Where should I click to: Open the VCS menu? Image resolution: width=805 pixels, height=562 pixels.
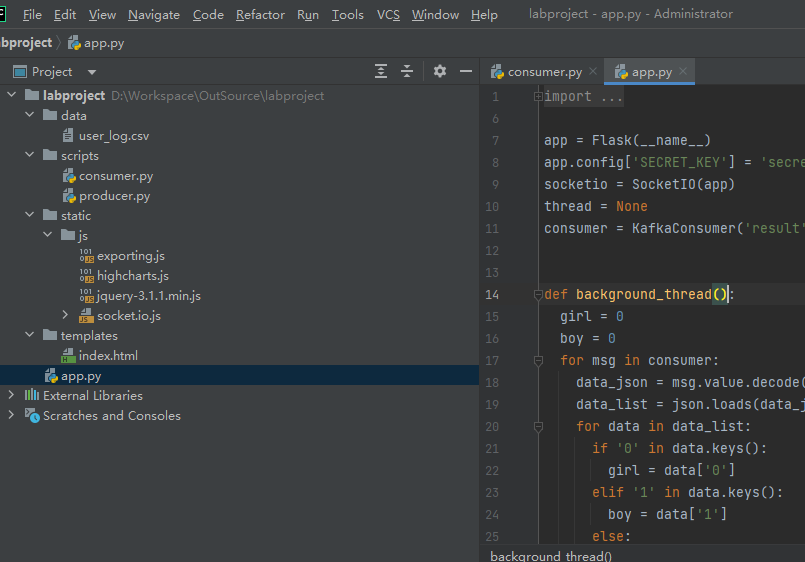(x=388, y=15)
